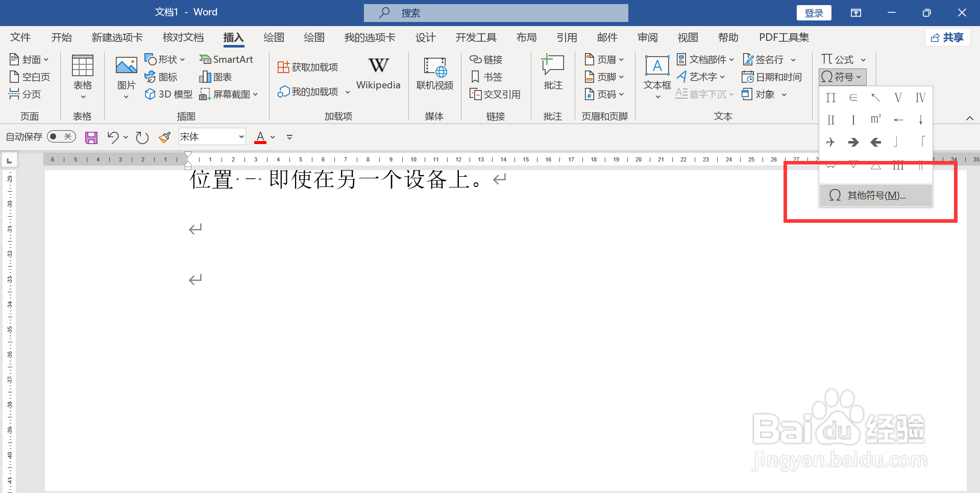Open 文档部件 quick parts menu
980x493 pixels.
705,60
